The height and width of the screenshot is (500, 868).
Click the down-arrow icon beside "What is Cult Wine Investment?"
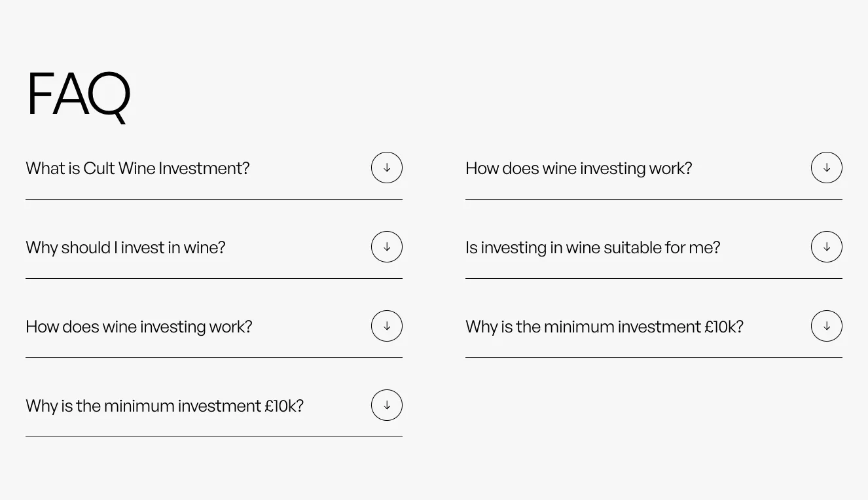387,168
